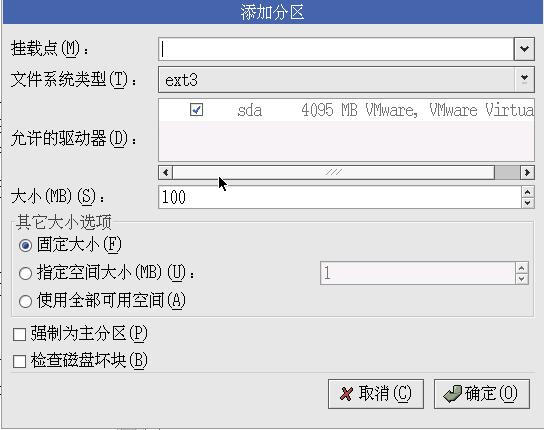Select the fixed size radio button
The height and width of the screenshot is (430, 544).
coord(25,246)
